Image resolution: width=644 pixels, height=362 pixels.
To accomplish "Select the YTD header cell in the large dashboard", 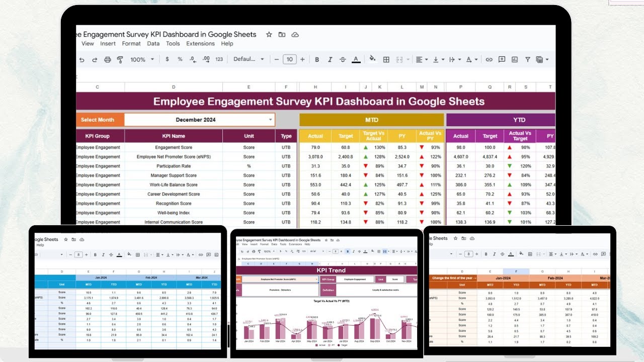I will (501, 120).
